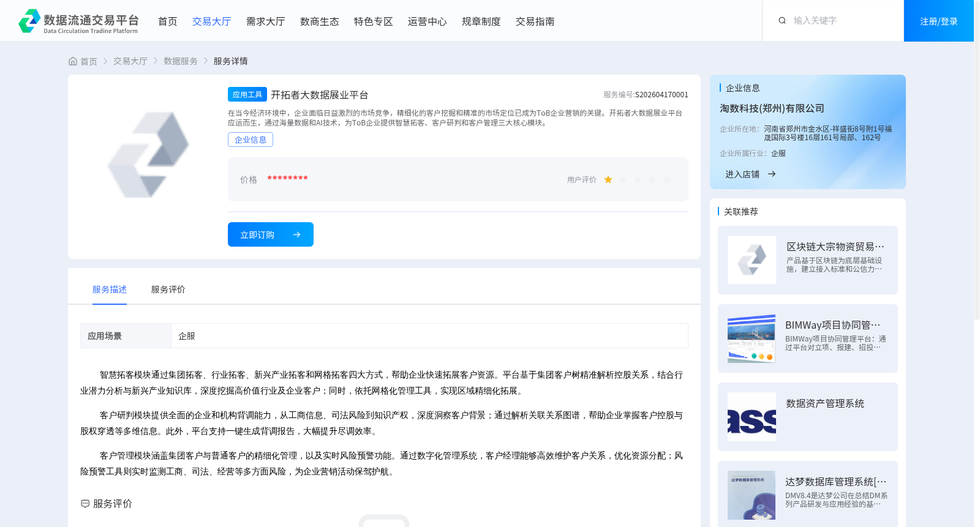
Task: Switch to 服务评价 tab
Action: pyautogui.click(x=168, y=290)
